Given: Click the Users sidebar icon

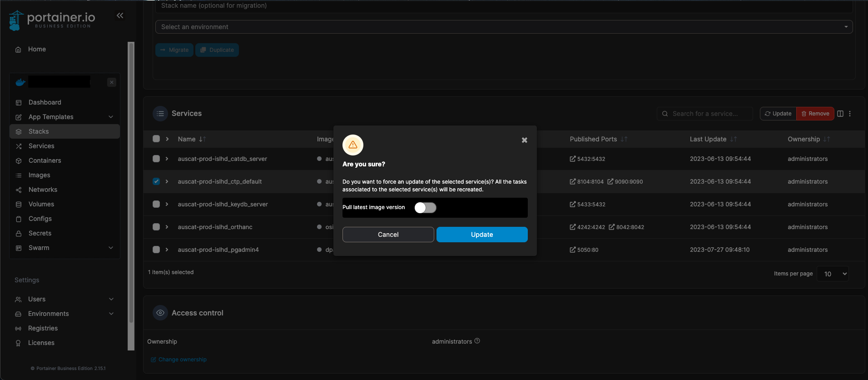Looking at the screenshot, I should click(x=18, y=300).
